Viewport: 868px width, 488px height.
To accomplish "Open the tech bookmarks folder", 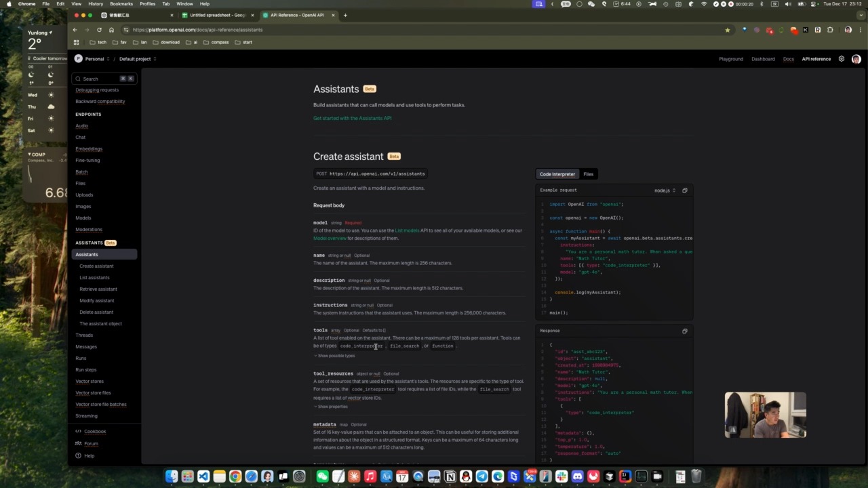I will click(98, 42).
